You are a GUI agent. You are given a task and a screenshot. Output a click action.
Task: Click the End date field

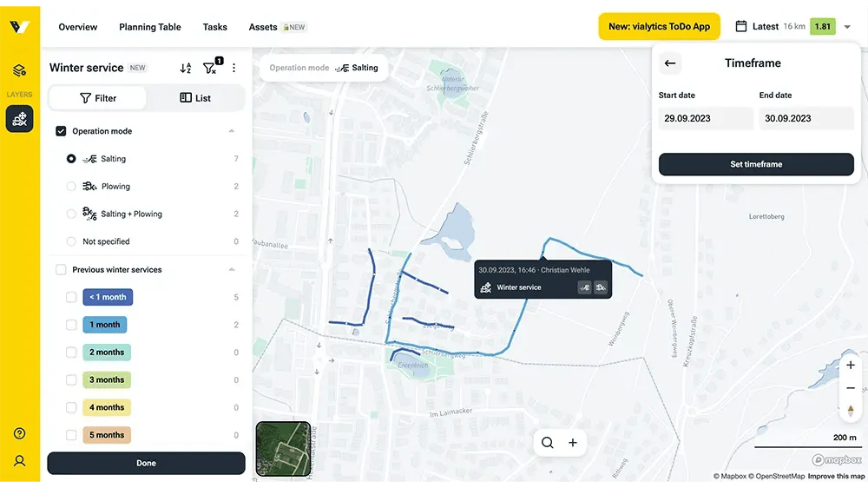(x=806, y=118)
